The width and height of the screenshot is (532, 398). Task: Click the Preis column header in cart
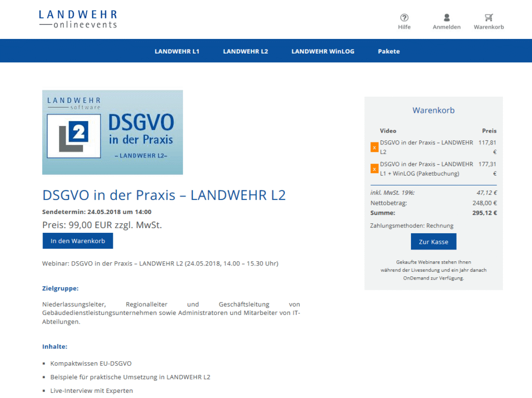[x=489, y=130]
